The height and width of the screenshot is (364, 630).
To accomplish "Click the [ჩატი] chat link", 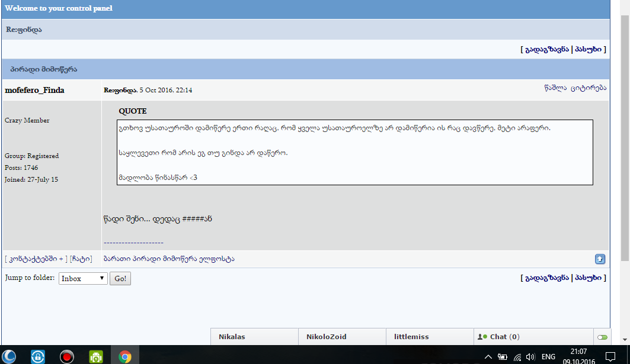I will click(x=81, y=259).
